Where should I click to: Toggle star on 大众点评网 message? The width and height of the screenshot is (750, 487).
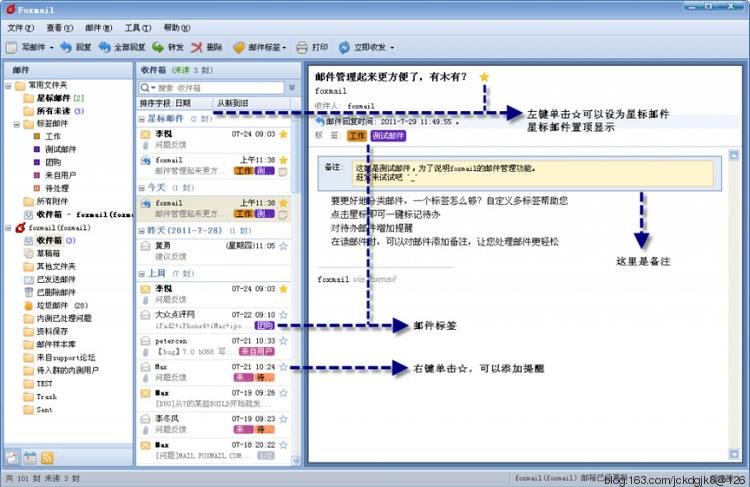pos(283,315)
